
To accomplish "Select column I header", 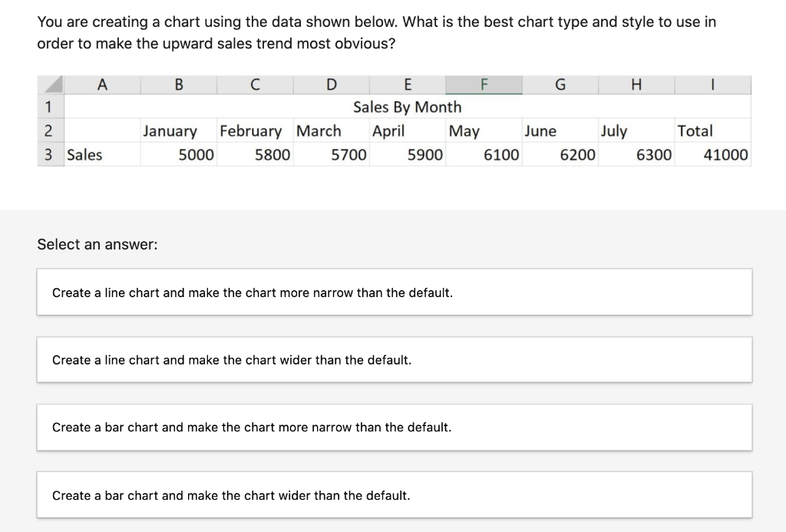I will (712, 84).
